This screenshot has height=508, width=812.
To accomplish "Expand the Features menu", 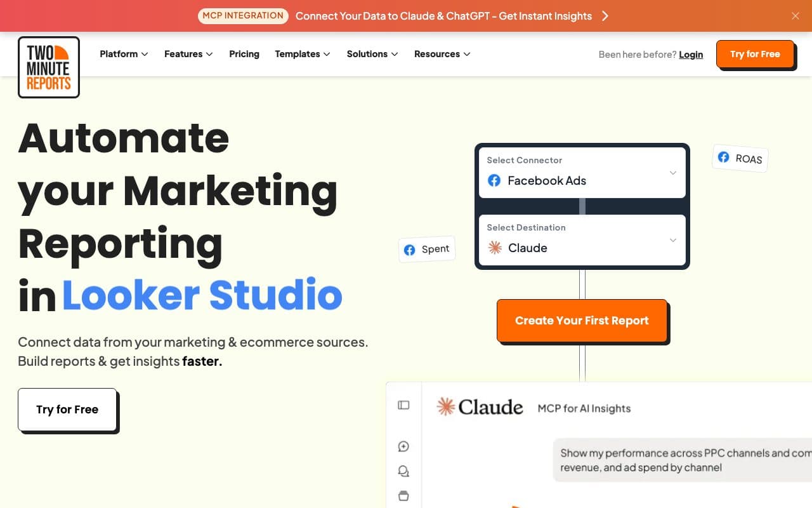I will pos(188,54).
